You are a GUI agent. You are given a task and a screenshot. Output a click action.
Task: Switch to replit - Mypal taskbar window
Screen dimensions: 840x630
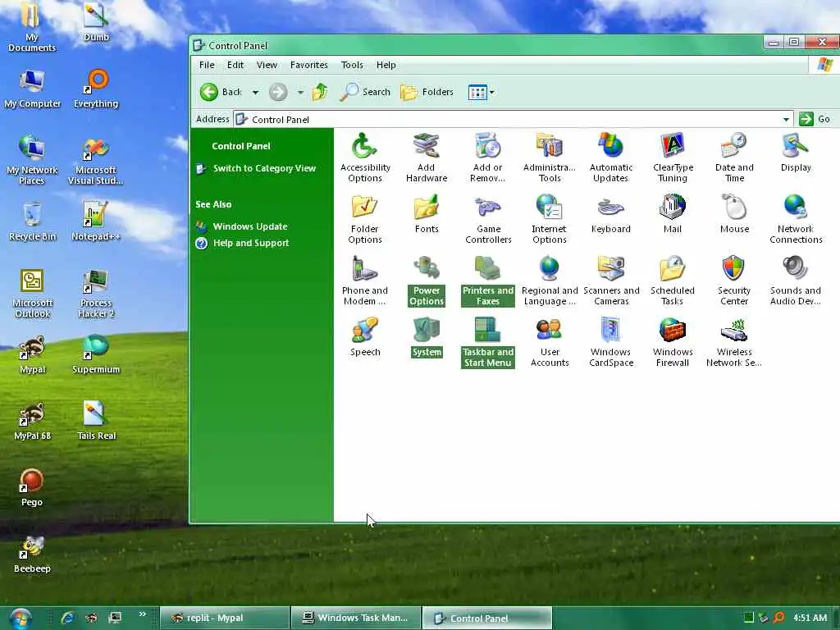coord(225,618)
